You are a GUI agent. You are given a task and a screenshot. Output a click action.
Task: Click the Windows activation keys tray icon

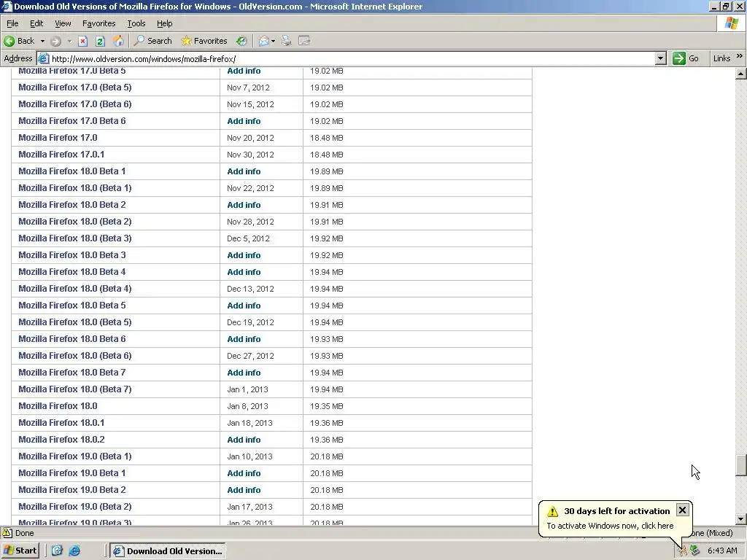683,551
